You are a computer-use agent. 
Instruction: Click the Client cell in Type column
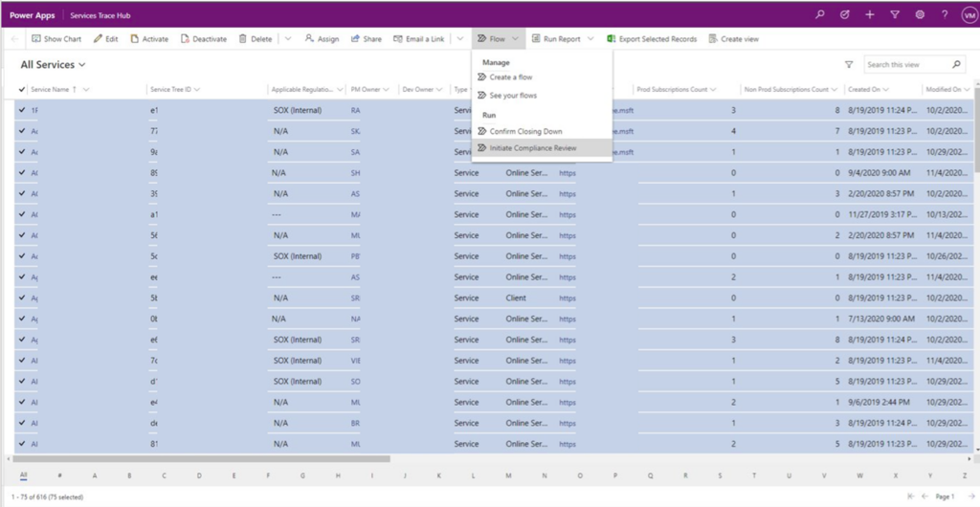(x=516, y=298)
